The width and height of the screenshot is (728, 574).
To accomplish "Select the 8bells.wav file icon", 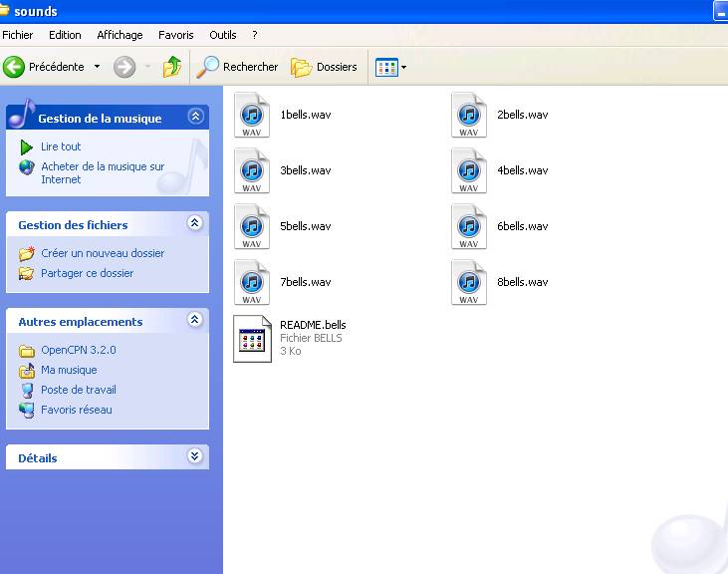I will tap(469, 283).
